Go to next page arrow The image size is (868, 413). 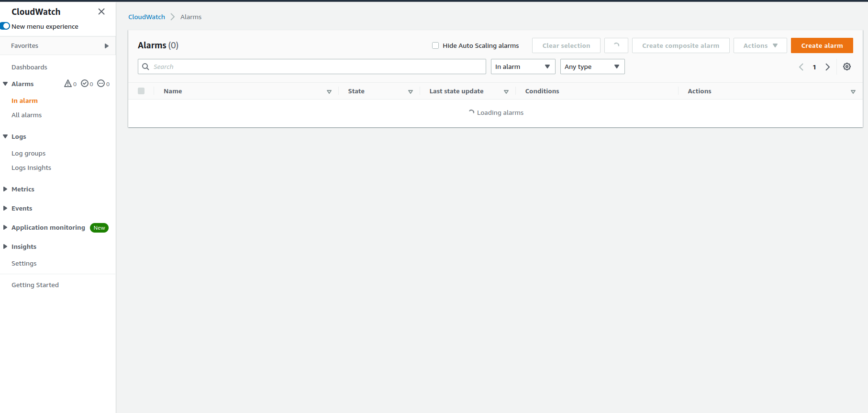coord(827,67)
